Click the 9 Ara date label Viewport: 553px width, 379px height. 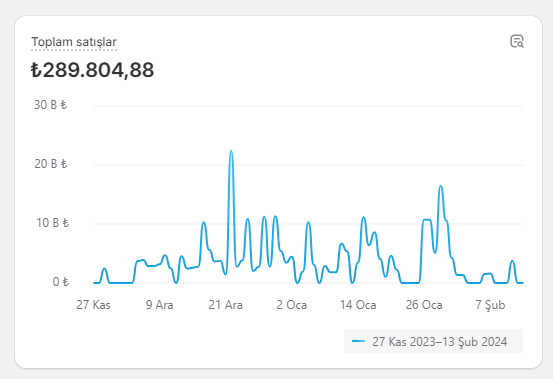click(159, 305)
